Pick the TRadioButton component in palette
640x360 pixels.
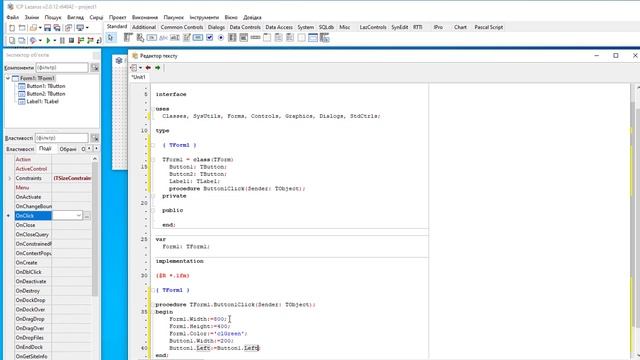pyautogui.click(x=221, y=38)
